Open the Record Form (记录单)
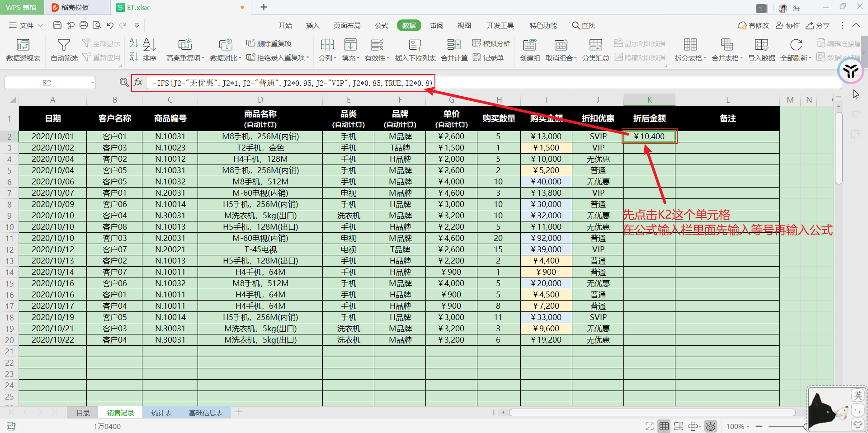 tap(488, 57)
